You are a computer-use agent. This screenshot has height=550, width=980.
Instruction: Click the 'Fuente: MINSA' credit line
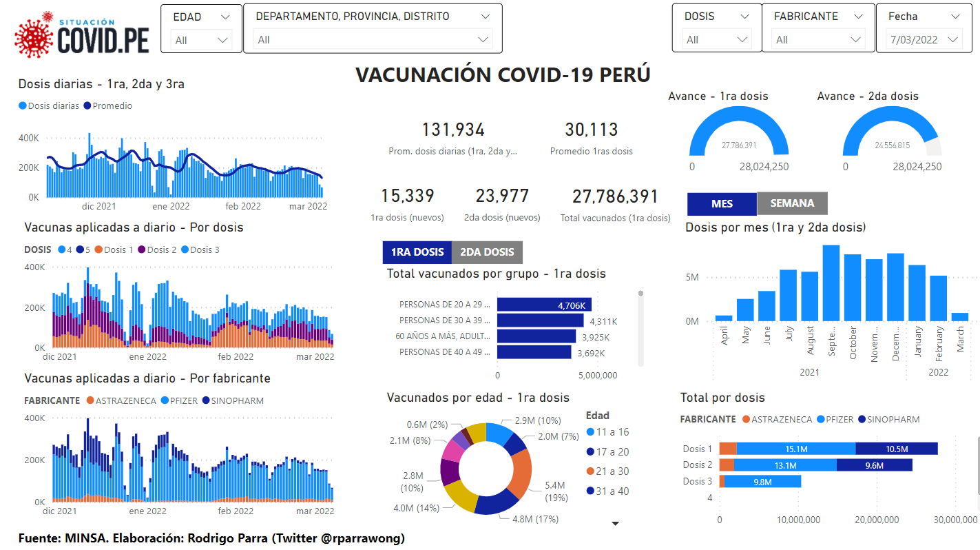(x=211, y=538)
